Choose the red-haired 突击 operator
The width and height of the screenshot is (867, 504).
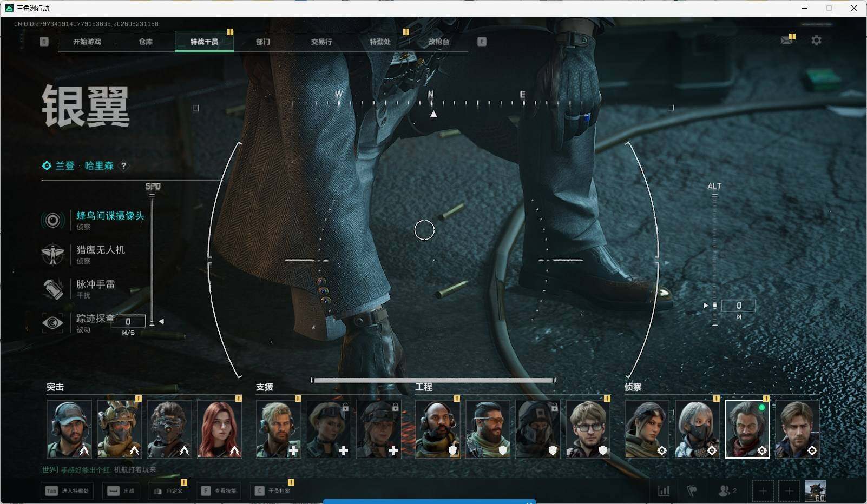[219, 429]
